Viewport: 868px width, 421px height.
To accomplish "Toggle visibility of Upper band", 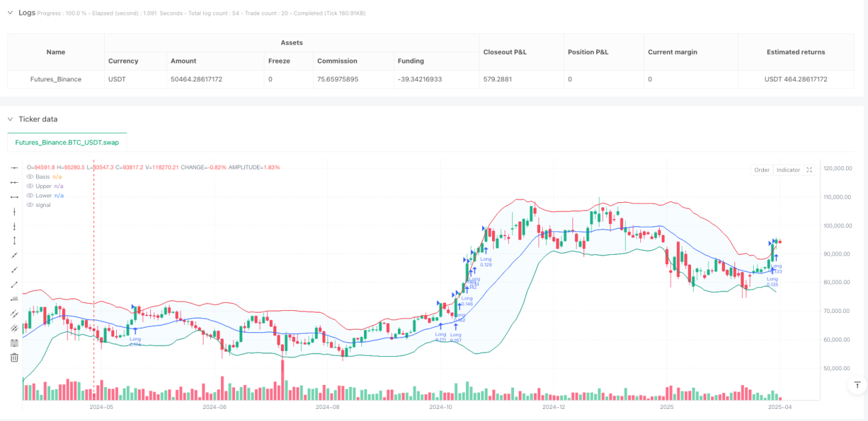I will [x=30, y=186].
